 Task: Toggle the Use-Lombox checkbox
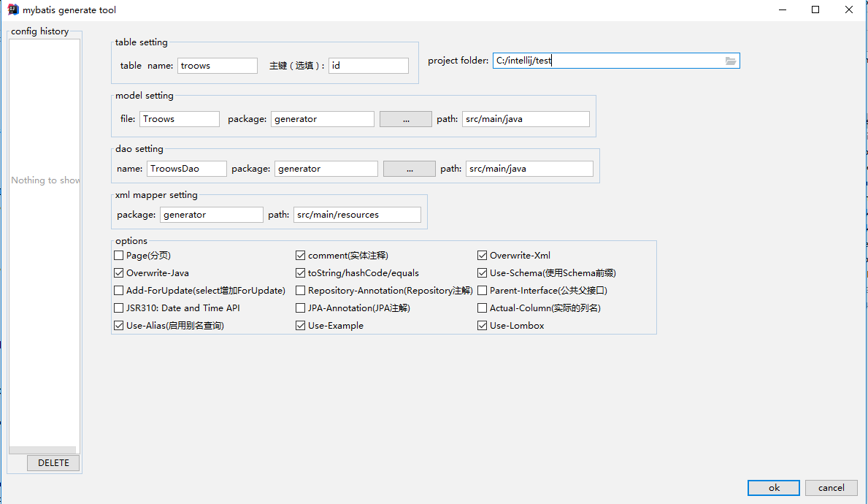click(483, 326)
